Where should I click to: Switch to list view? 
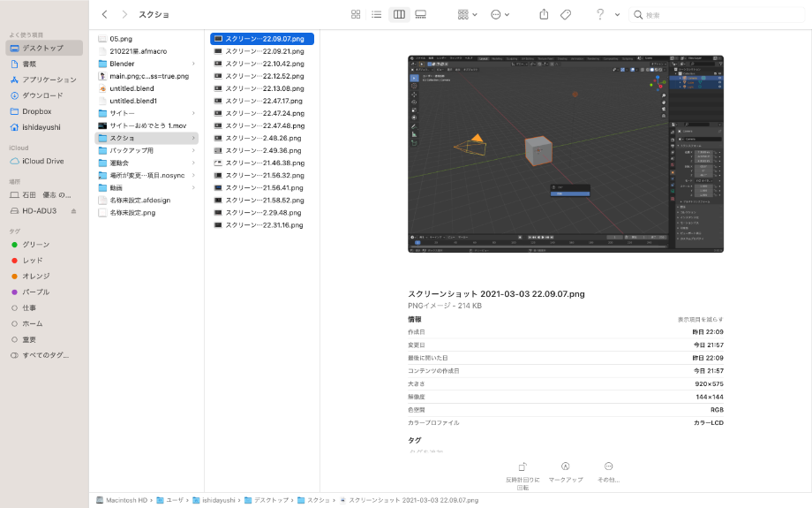click(x=377, y=14)
